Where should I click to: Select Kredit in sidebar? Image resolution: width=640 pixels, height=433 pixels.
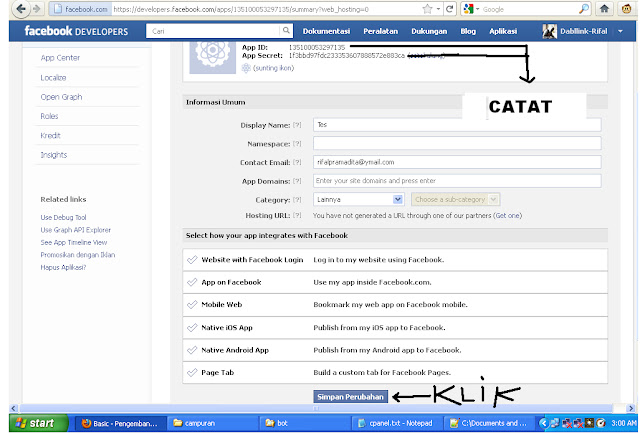[x=50, y=135]
